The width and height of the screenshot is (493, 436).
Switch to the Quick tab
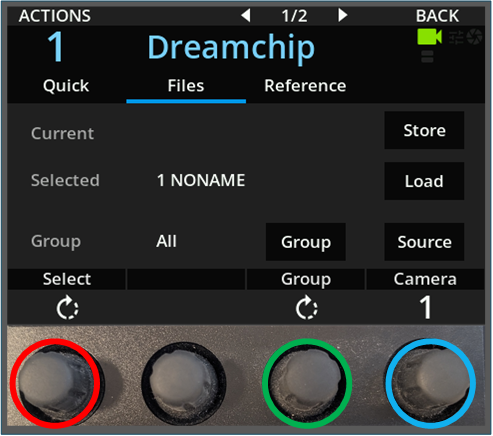pyautogui.click(x=66, y=86)
